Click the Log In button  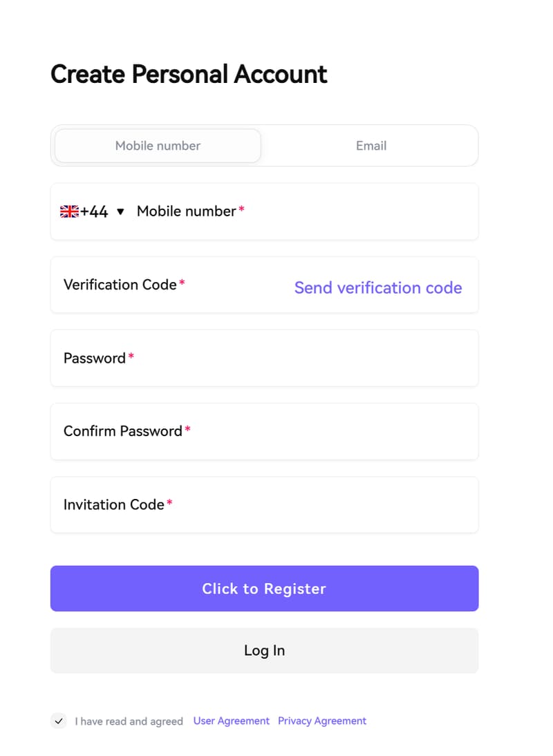coord(264,650)
